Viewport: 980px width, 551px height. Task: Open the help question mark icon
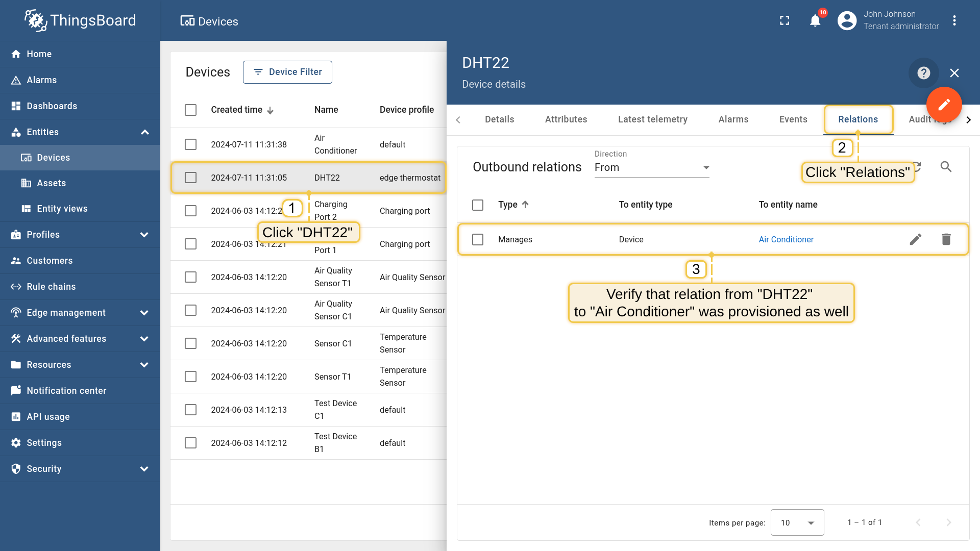(923, 73)
